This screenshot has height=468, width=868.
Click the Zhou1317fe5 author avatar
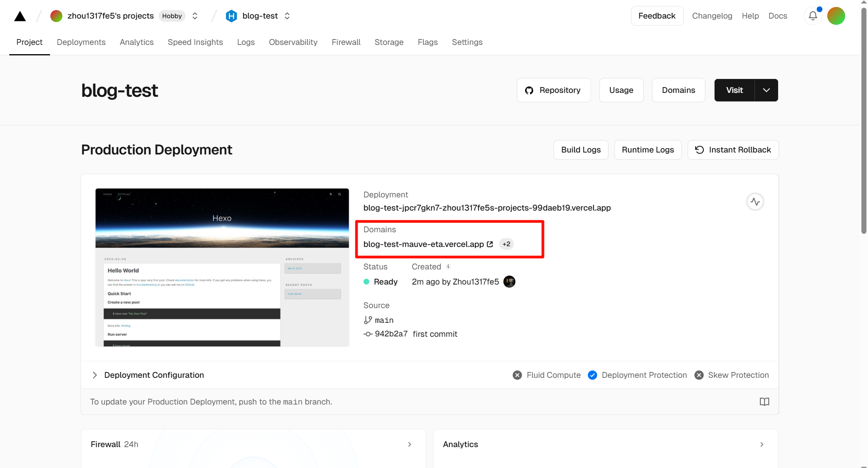509,282
